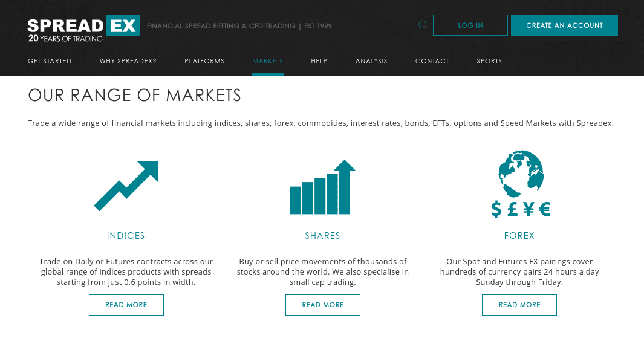This screenshot has width=644, height=338.
Task: Select the Markets menu item
Action: point(267,61)
